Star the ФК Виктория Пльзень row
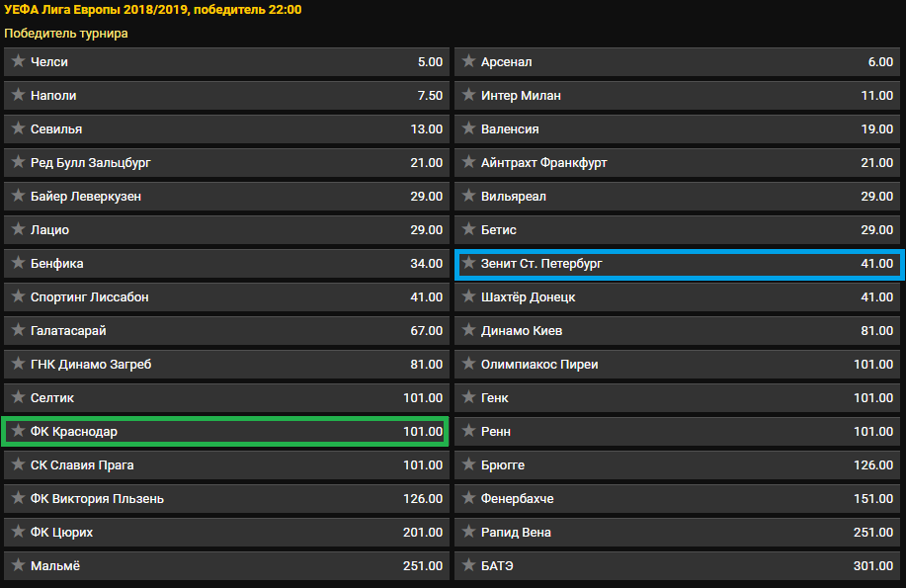 pos(18,497)
